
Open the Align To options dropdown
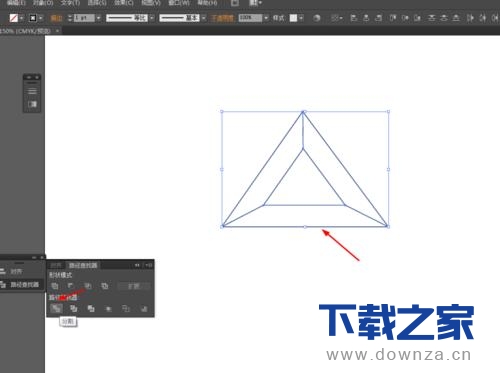click(337, 18)
